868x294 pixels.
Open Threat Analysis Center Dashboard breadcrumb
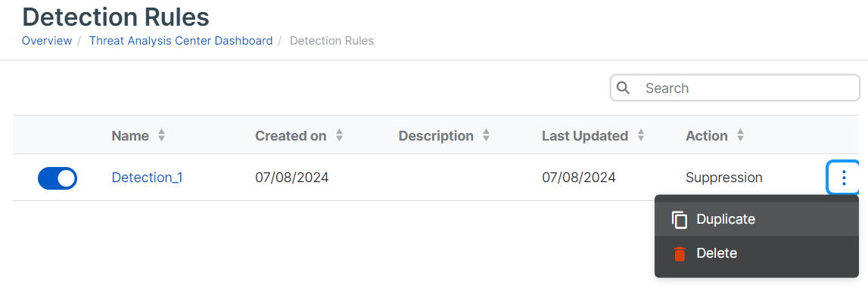[181, 40]
